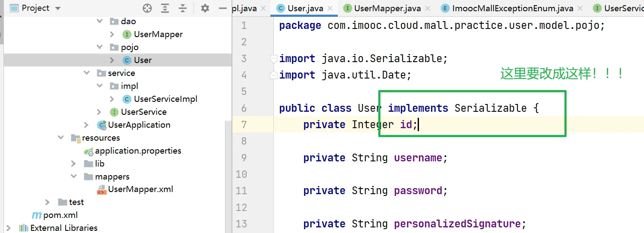Select application.properties file
This screenshot has width=644, height=233.
[138, 151]
